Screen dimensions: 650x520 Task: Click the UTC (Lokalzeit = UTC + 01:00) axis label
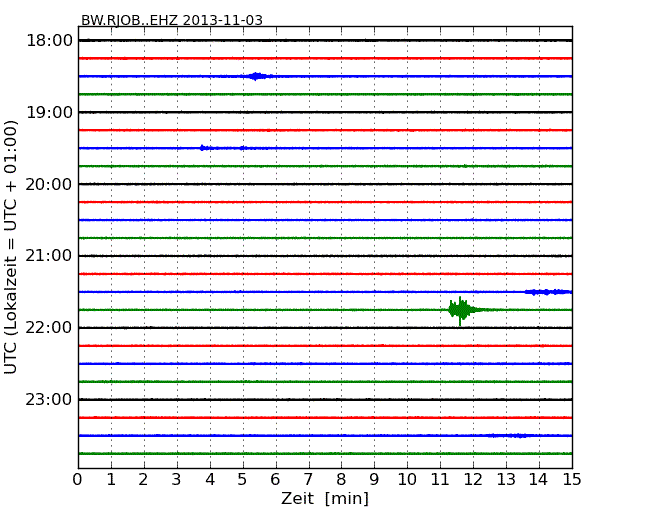point(10,247)
